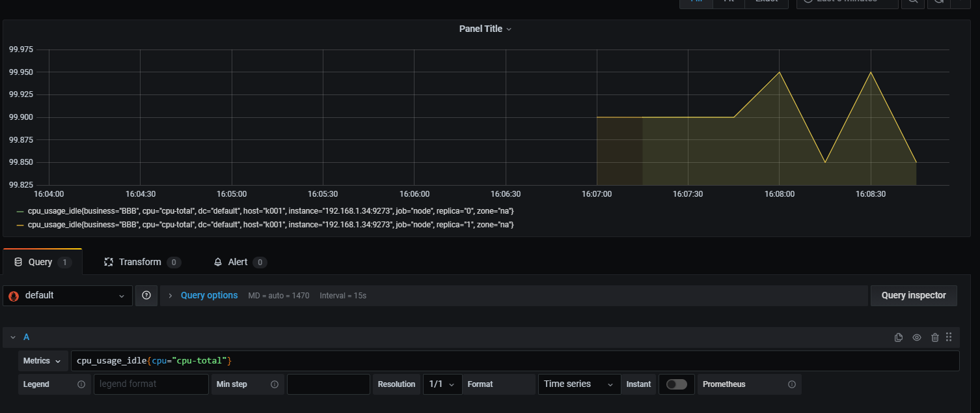Screen dimensions: 980x413
Task: Click the yellow replica="1" legend color swatch
Action: [20, 225]
